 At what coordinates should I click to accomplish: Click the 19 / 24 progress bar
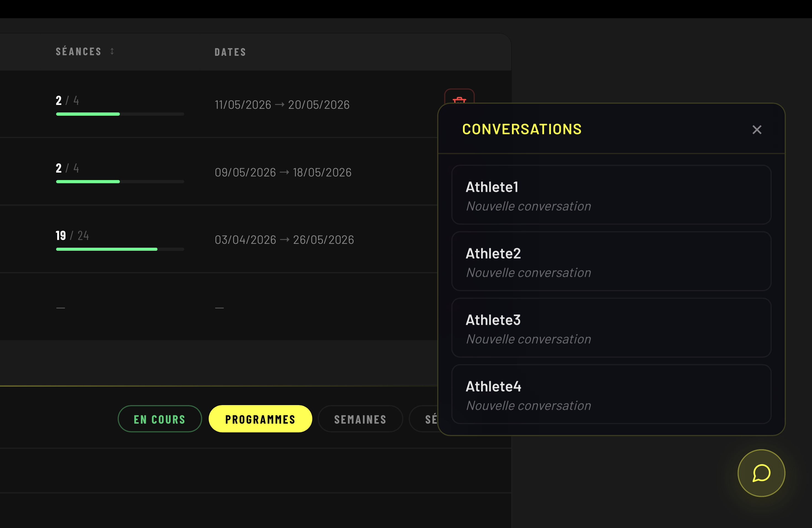[x=120, y=249]
